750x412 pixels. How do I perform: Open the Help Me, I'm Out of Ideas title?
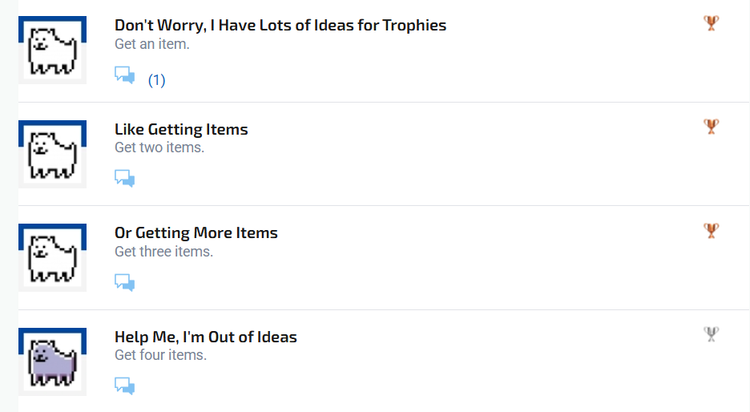[206, 337]
